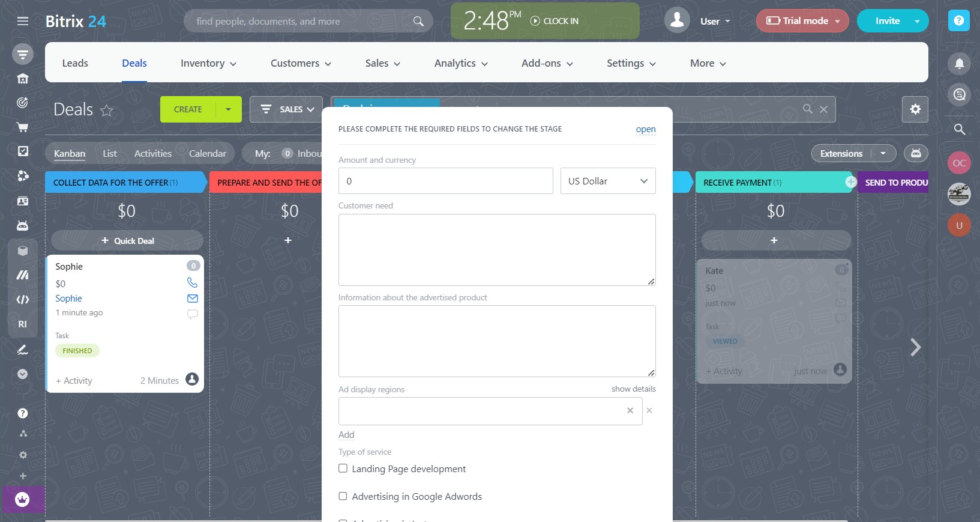Screen dimensions: 980x522
Task: Enable Advertising in Google Adwords checkbox
Action: click(343, 496)
